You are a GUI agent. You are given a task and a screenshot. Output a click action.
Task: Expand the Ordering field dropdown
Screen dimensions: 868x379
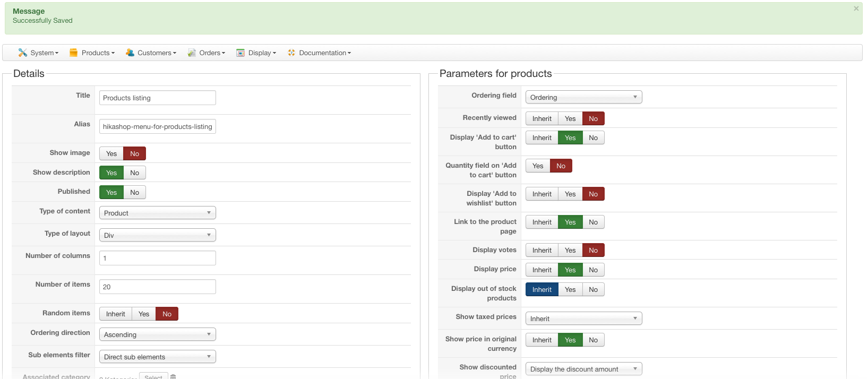click(x=583, y=97)
